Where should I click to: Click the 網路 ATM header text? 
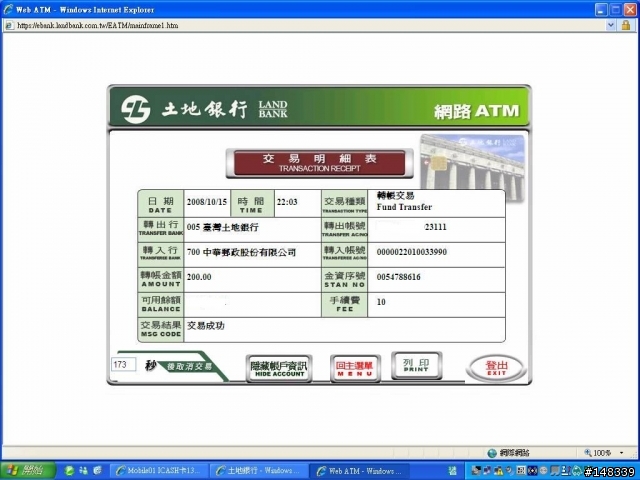(x=476, y=111)
